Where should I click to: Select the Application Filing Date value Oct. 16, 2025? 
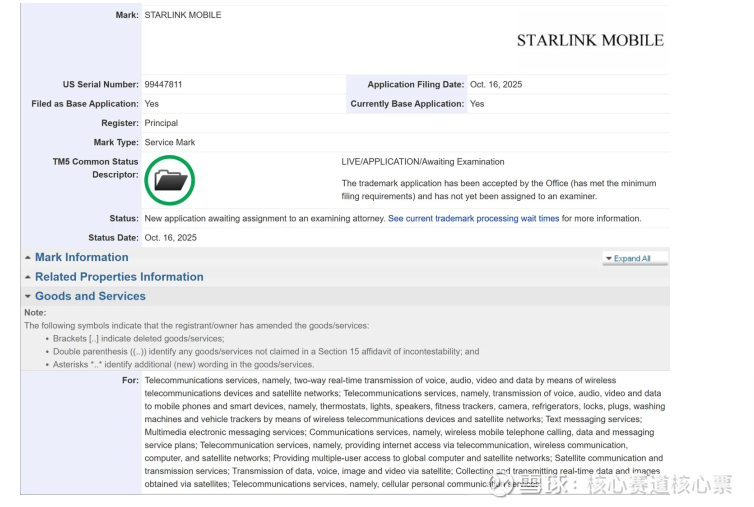click(x=496, y=85)
